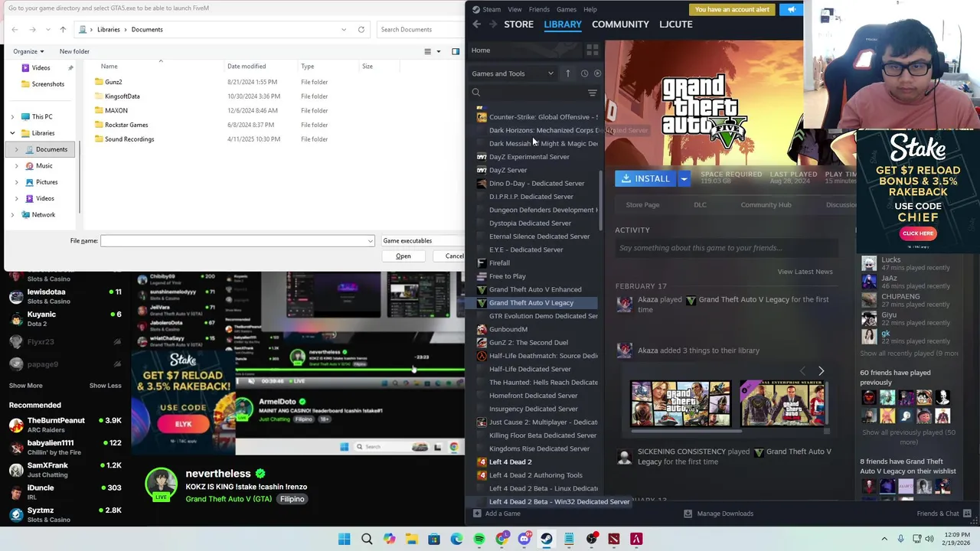Click the activity comment input field
This screenshot has width=980, height=551.
point(726,248)
